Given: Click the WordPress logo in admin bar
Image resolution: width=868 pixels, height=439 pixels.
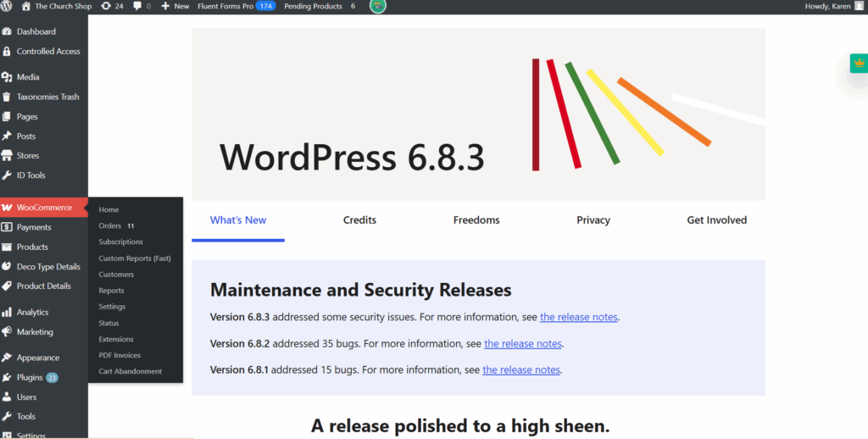Looking at the screenshot, I should click(8, 6).
